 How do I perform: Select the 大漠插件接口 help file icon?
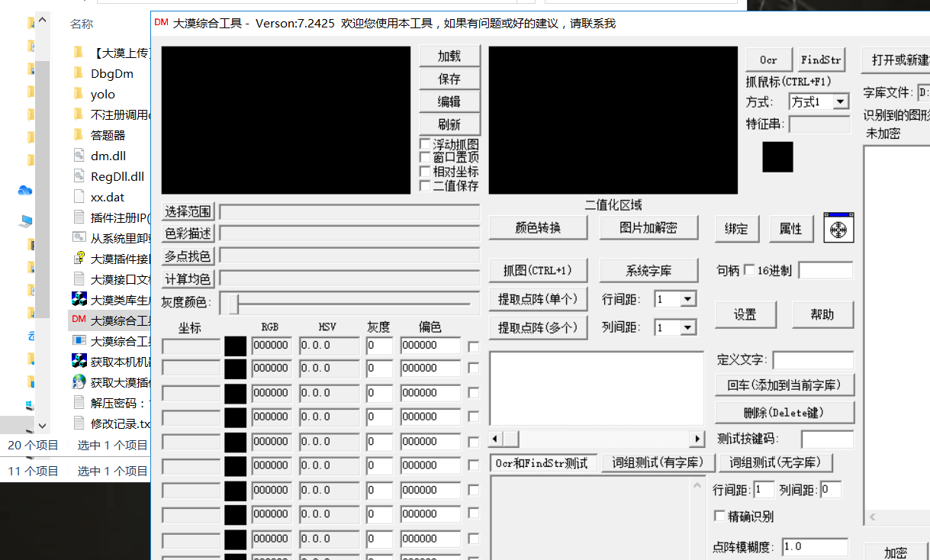pyautogui.click(x=78, y=259)
